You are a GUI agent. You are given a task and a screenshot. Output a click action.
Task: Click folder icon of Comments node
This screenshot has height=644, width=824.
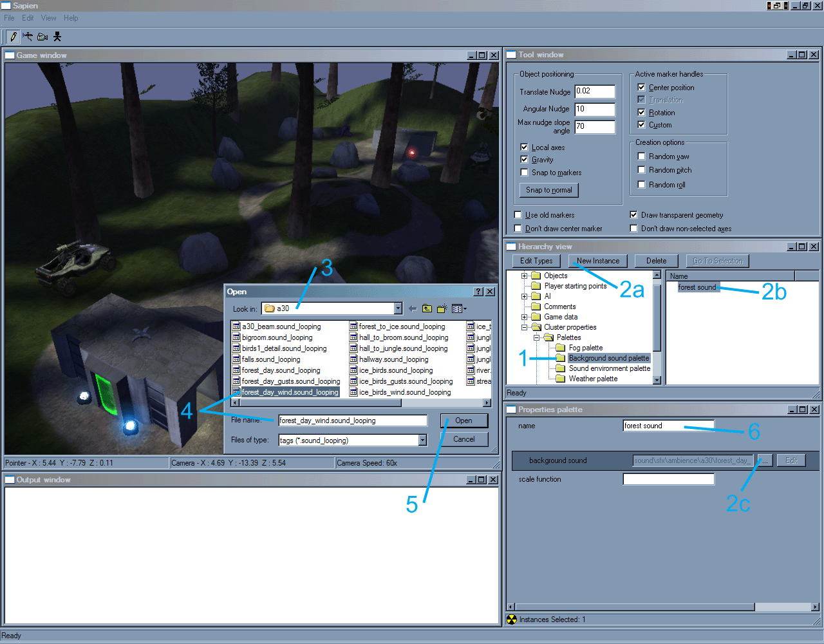[x=536, y=307]
